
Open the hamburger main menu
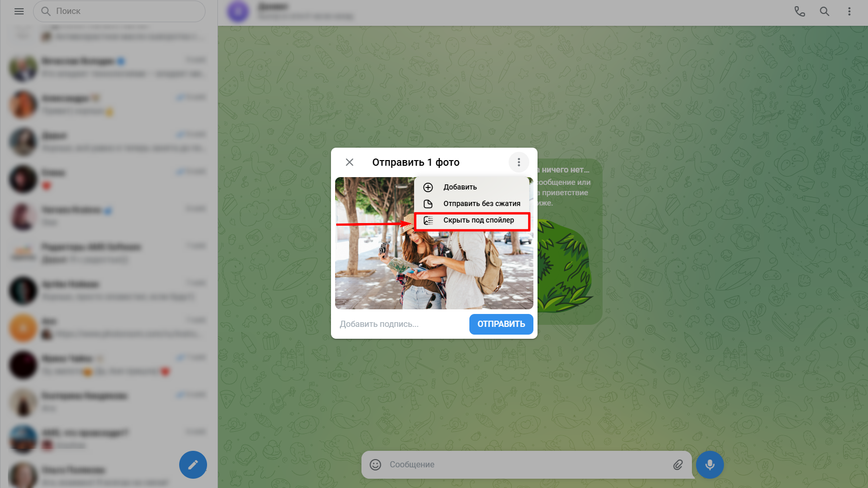pyautogui.click(x=19, y=11)
